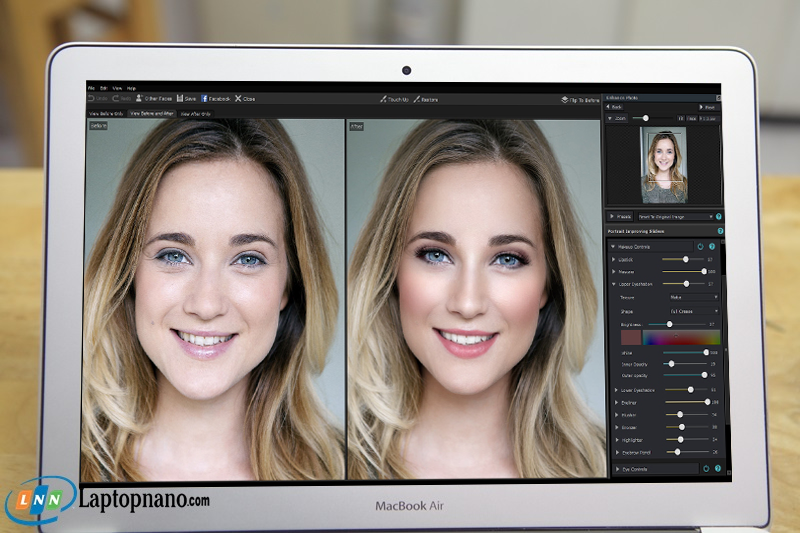Click the Save disk icon

[180, 98]
